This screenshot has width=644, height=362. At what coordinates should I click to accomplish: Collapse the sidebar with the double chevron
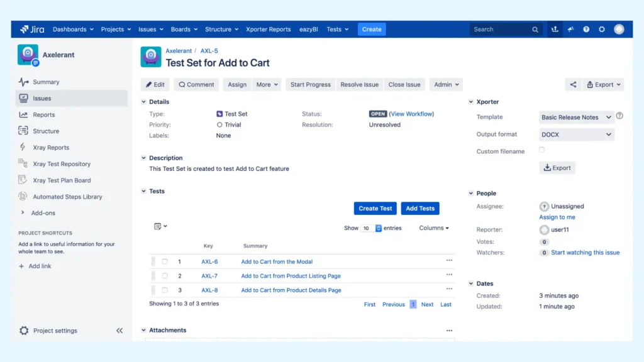119,331
